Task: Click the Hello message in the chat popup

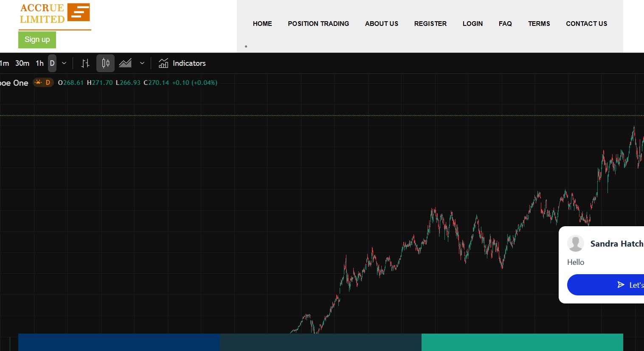Action: click(x=576, y=262)
